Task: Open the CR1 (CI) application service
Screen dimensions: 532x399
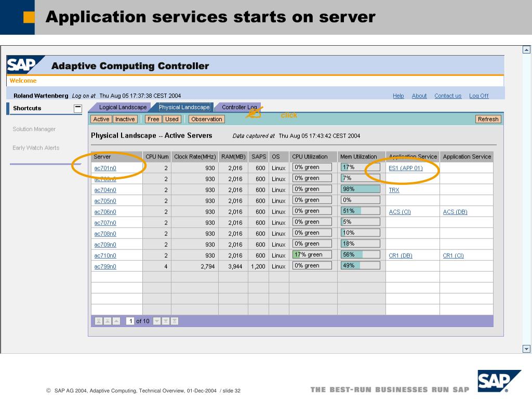Action: 453,256
